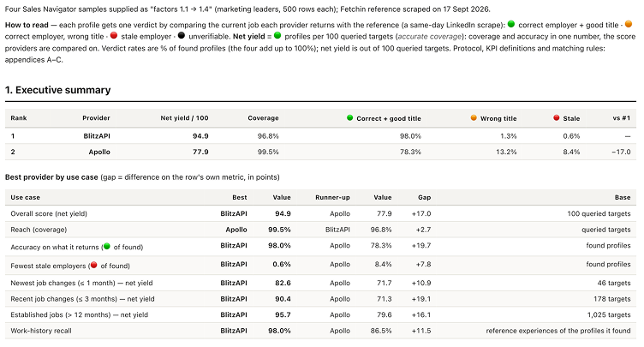Image resolution: width=644 pixels, height=347 pixels.
Task: Click 'reference experiences of the profiles it found'
Action: (558, 331)
